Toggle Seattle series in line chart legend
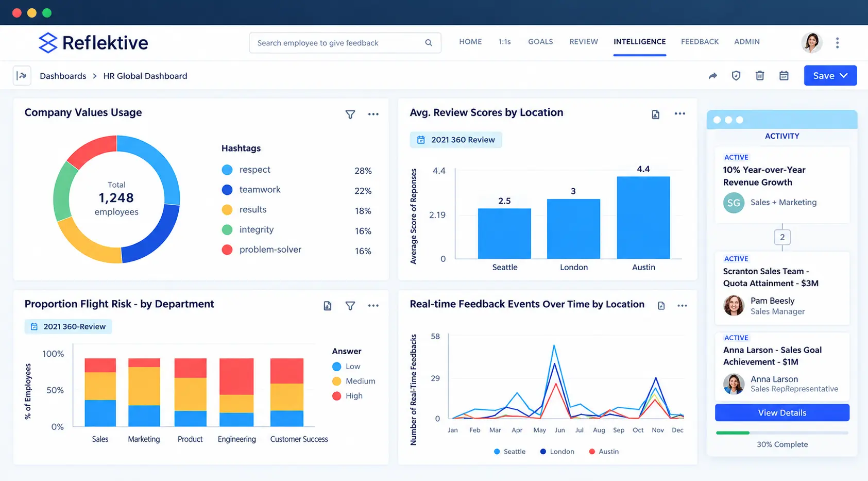The height and width of the screenshot is (481, 868). [510, 452]
